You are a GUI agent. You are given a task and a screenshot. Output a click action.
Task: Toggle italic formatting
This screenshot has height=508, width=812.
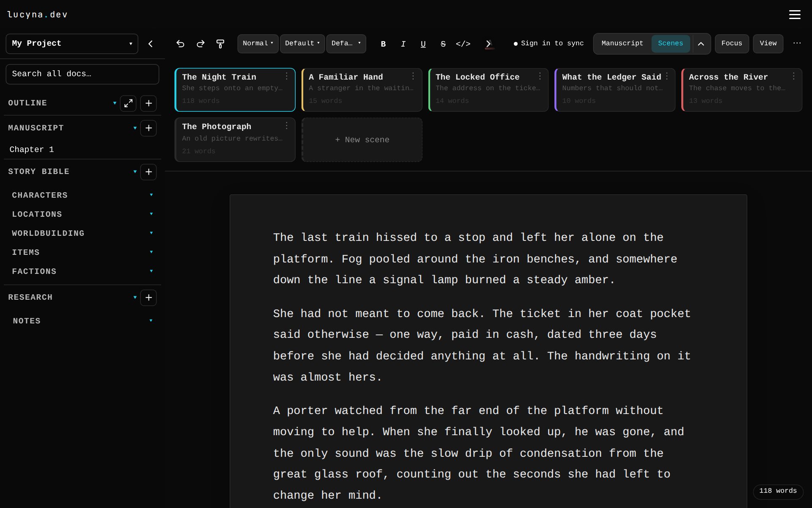pyautogui.click(x=403, y=44)
